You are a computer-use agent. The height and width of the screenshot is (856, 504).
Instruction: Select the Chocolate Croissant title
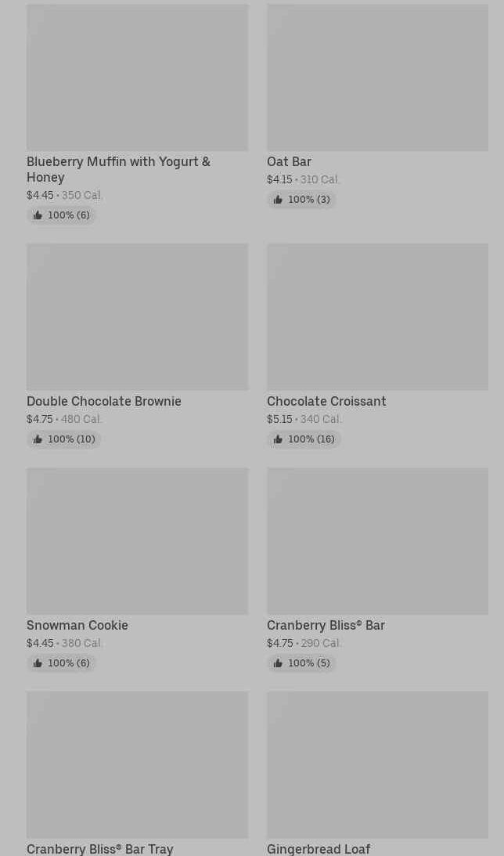pos(326,401)
